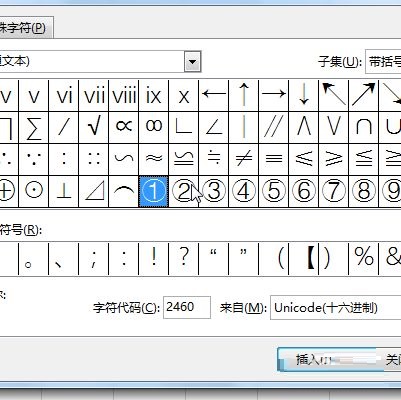The width and height of the screenshot is (401, 400).
Task: Select the because ∵ three-dot symbol
Action: pyautogui.click(x=34, y=159)
